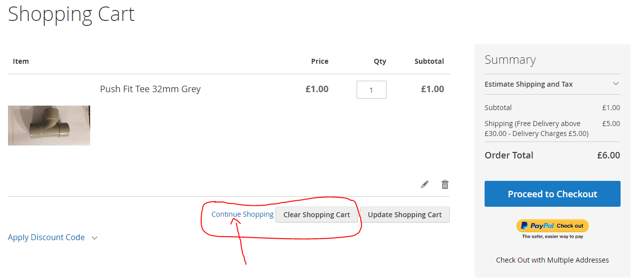Click the chevron in Estimate Shipping row

[616, 84]
